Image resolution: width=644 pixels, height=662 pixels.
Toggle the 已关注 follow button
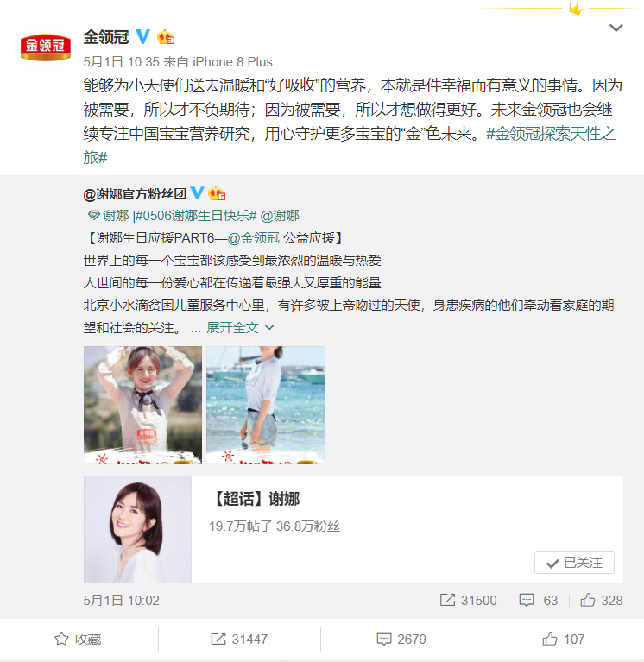coord(574,563)
